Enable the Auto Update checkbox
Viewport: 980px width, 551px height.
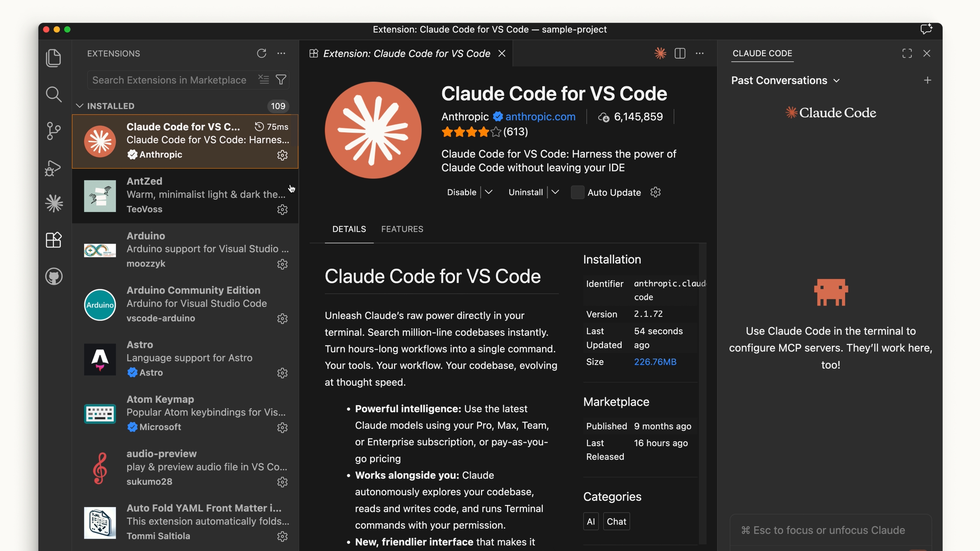(577, 192)
